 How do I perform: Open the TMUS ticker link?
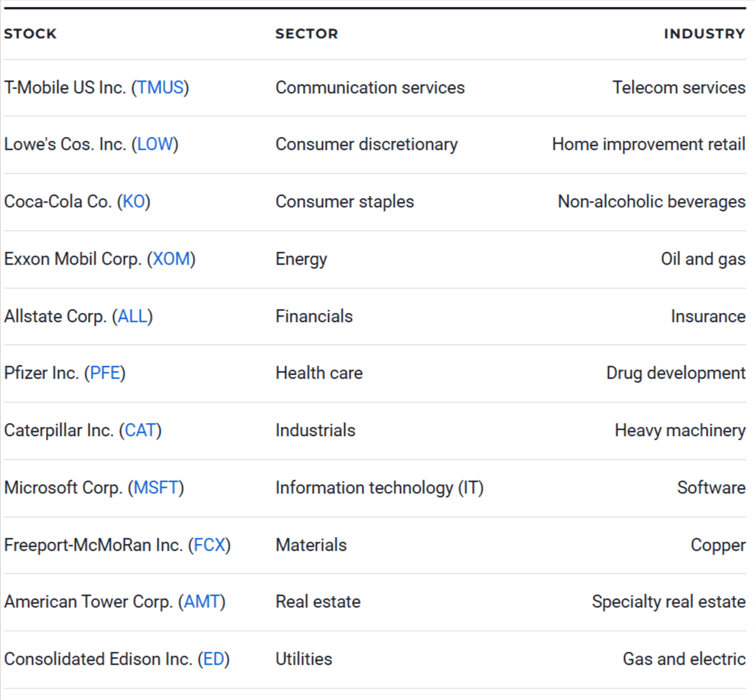click(161, 87)
